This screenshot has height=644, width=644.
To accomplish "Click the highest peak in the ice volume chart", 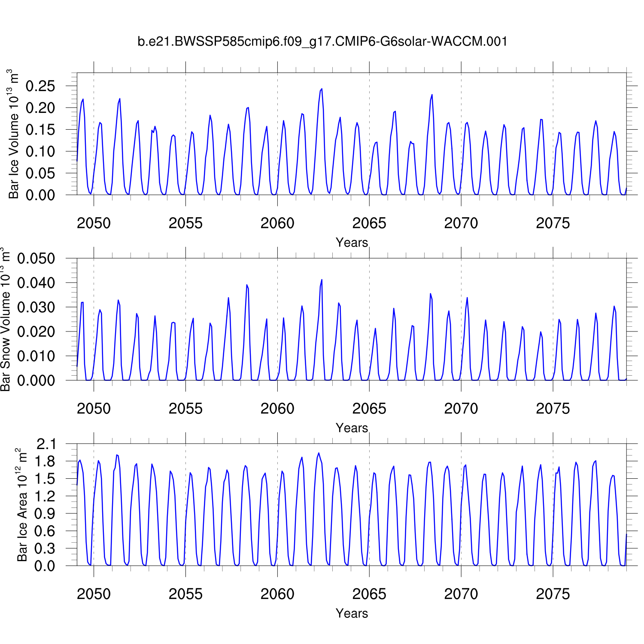I will tap(322, 89).
